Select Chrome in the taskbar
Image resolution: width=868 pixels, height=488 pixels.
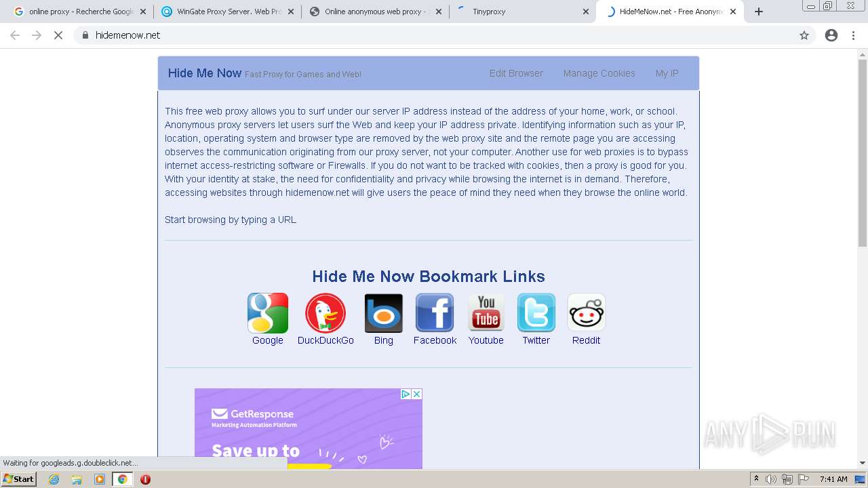point(123,479)
